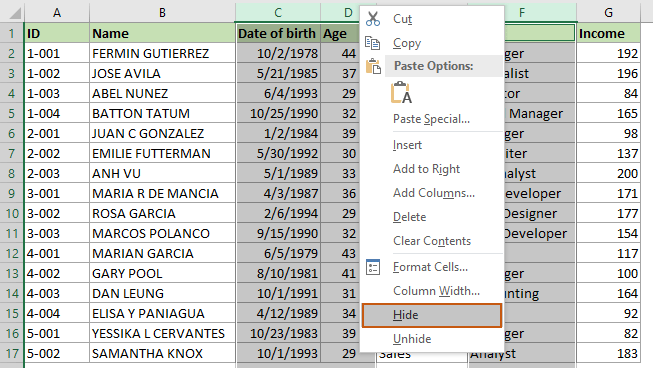The height and width of the screenshot is (368, 653).
Task: Select column F header
Action: click(x=540, y=13)
